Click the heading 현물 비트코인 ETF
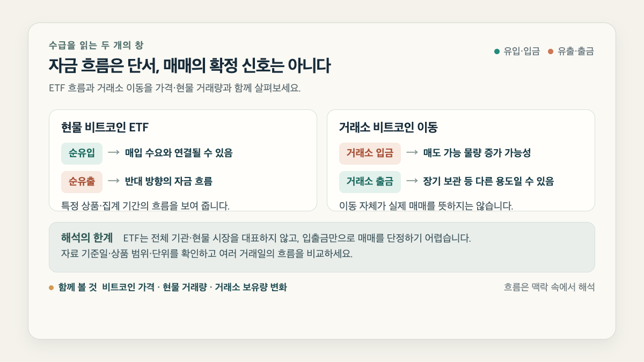This screenshot has height=362, width=644. [x=105, y=128]
